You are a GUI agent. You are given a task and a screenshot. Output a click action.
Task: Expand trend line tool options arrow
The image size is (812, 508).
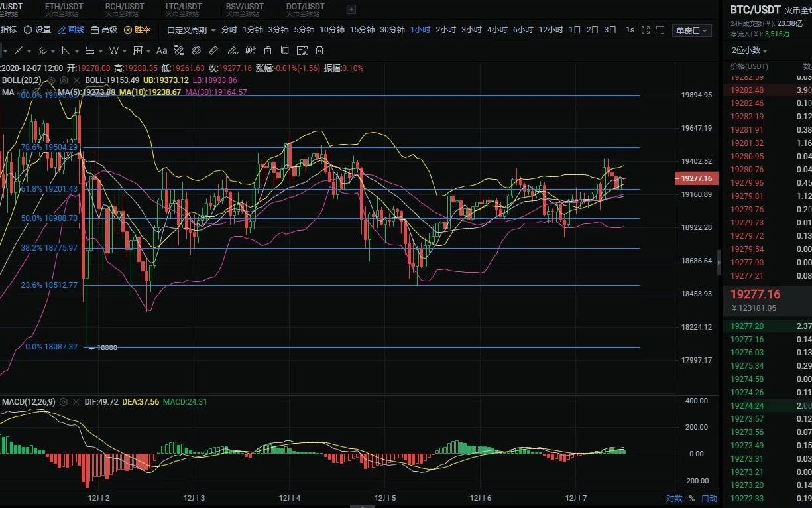click(x=29, y=52)
